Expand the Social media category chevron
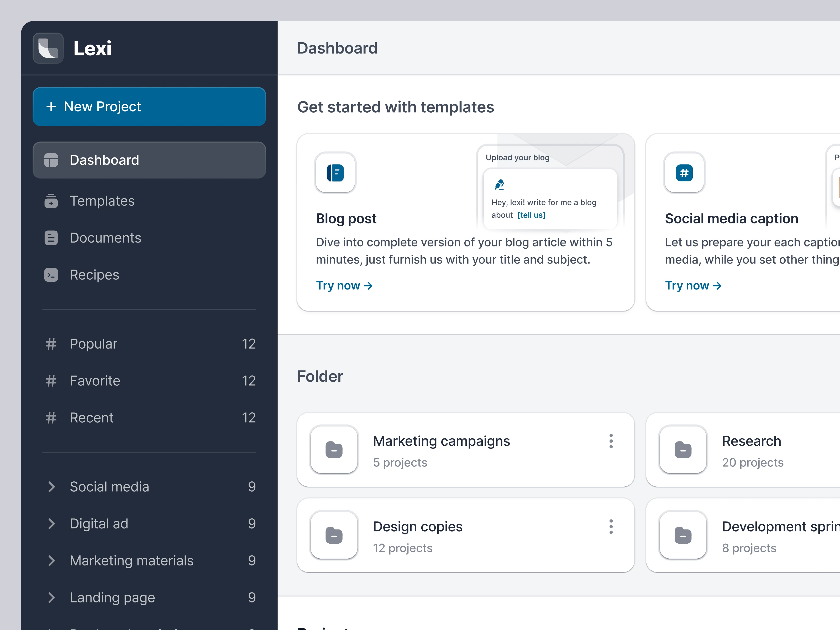This screenshot has width=840, height=630. pyautogui.click(x=52, y=487)
